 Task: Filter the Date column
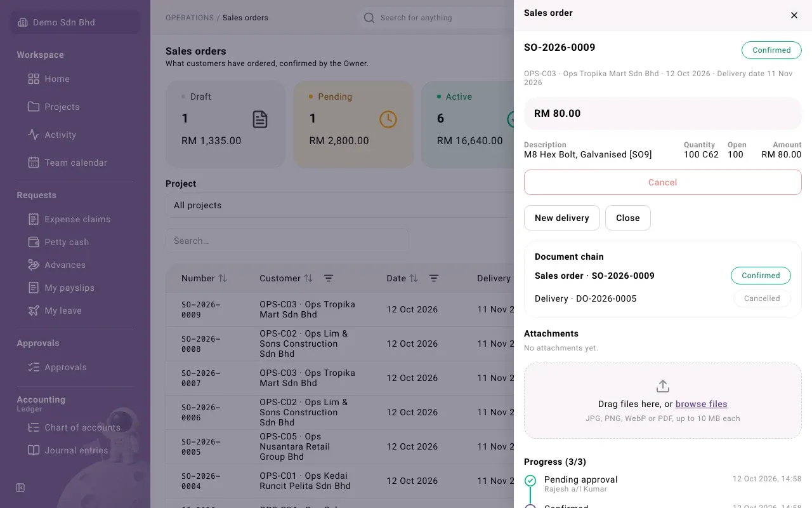[x=434, y=278]
